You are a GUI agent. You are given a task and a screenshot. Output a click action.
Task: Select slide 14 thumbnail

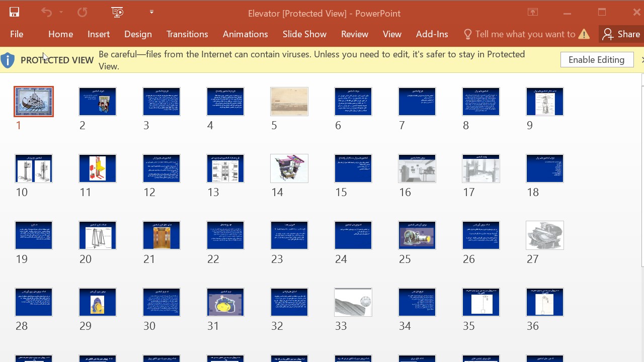coord(289,168)
